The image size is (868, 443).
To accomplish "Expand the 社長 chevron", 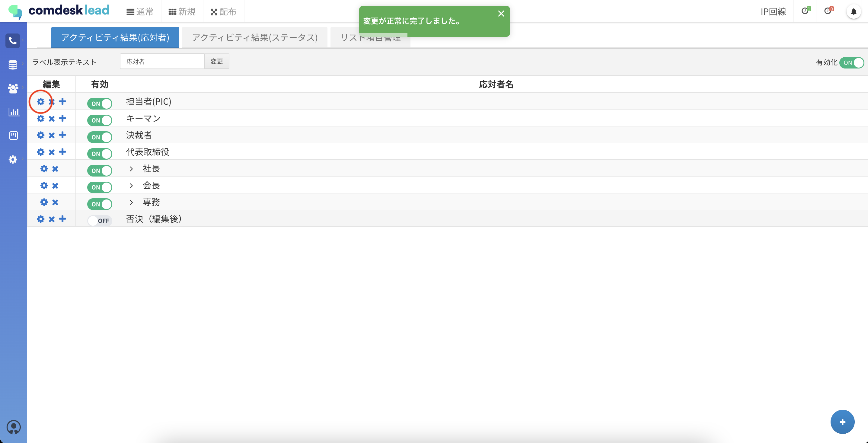I will coord(131,169).
